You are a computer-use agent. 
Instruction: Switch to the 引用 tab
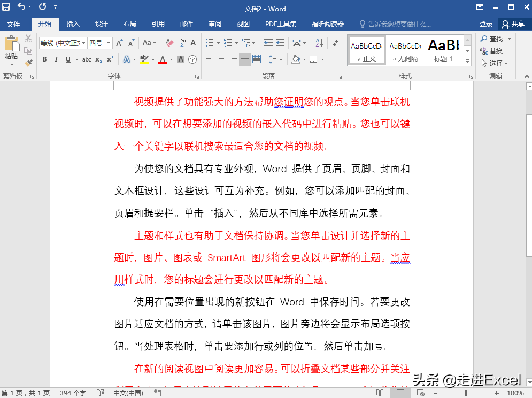pos(158,24)
